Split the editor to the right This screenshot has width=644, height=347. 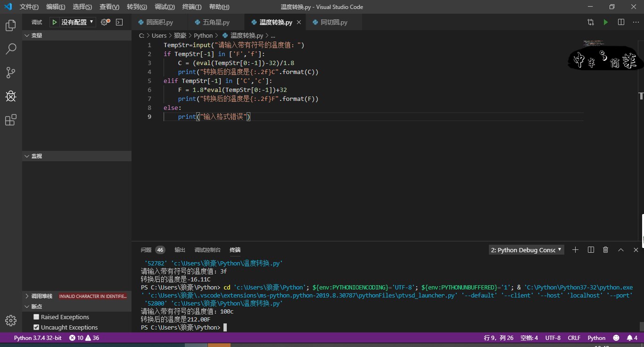621,22
